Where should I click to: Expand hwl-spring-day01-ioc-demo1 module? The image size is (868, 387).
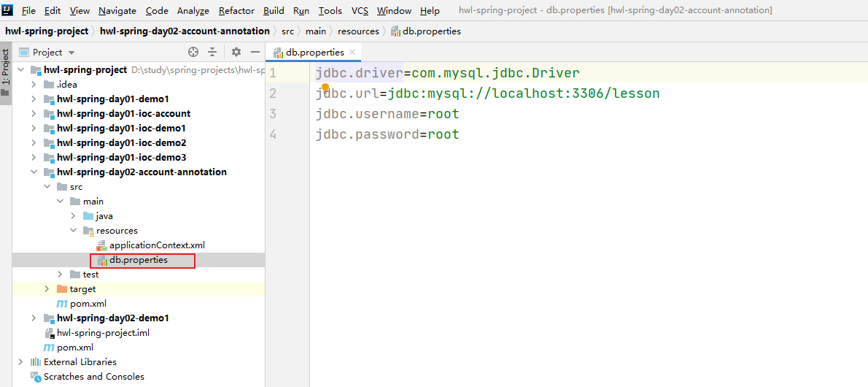click(x=34, y=128)
